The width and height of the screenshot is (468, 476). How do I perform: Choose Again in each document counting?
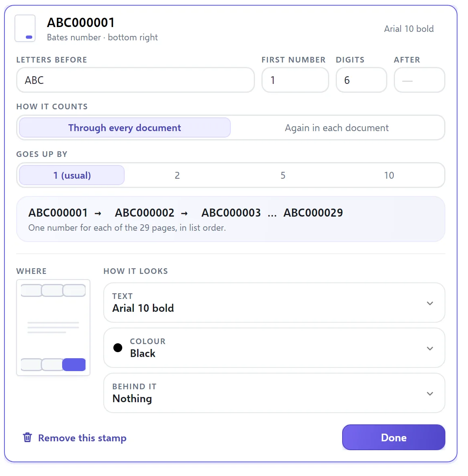tap(336, 127)
